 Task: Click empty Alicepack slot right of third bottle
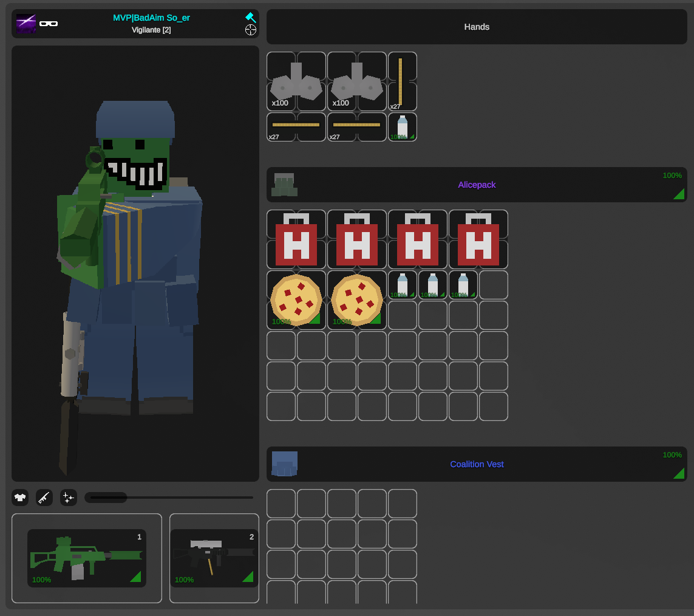(494, 285)
